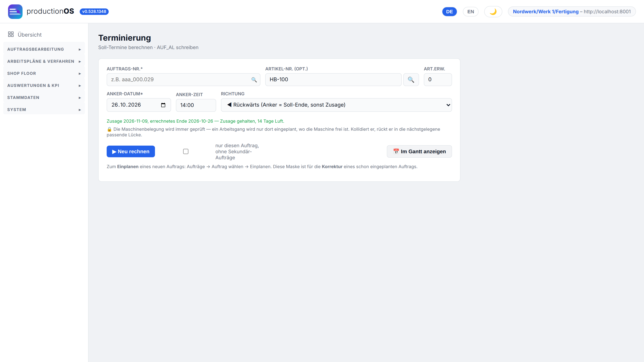The width and height of the screenshot is (644, 362).
Task: Enable 'nur diesen Auftrag' checkbox
Action: click(x=186, y=151)
